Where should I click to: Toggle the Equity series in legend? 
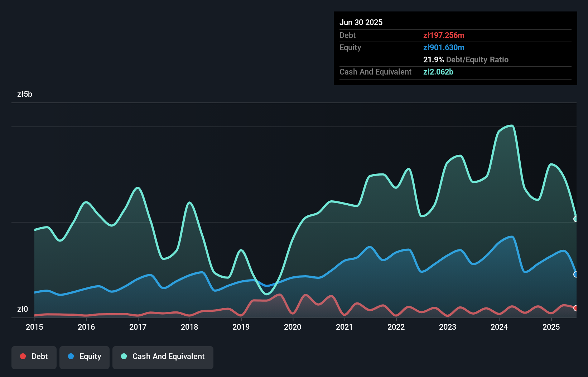tap(85, 357)
